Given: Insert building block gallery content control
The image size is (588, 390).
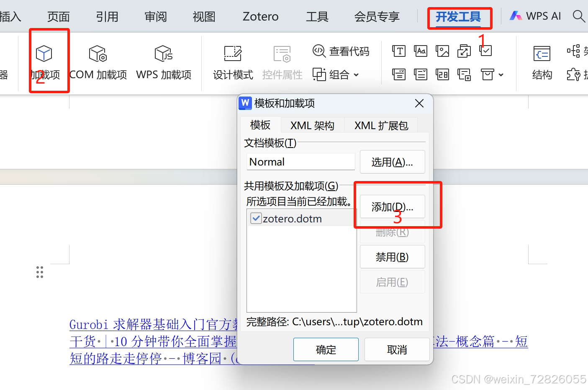Looking at the screenshot, I should coord(464,51).
